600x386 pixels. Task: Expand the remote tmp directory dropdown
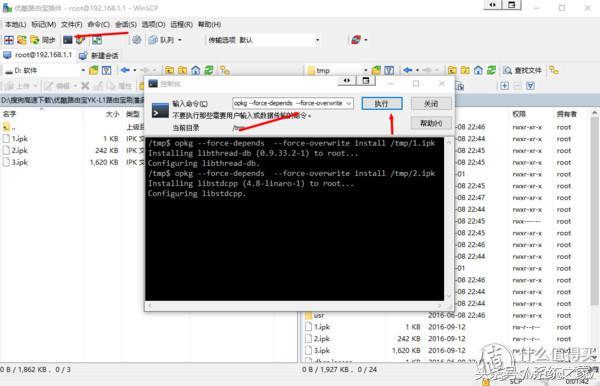tap(365, 70)
